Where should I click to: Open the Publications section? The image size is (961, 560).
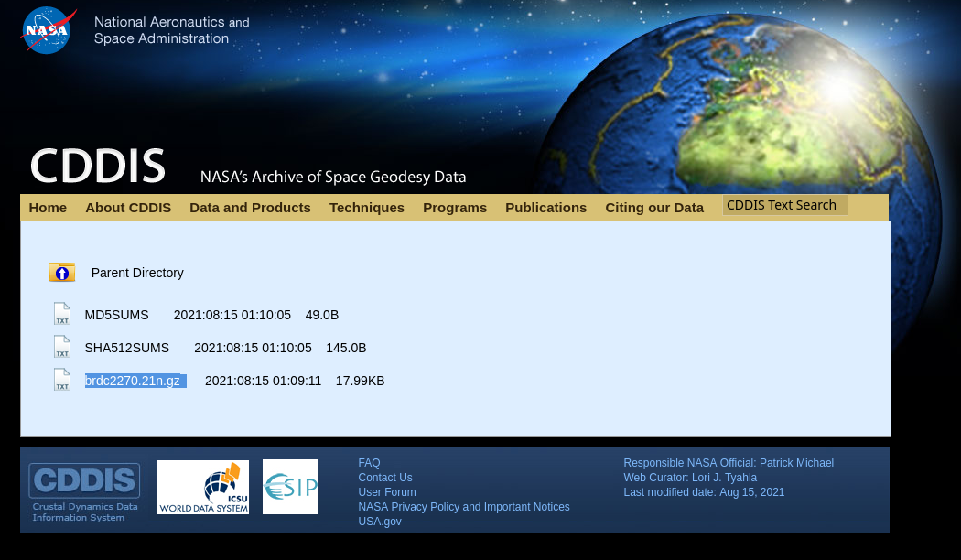pos(545,208)
